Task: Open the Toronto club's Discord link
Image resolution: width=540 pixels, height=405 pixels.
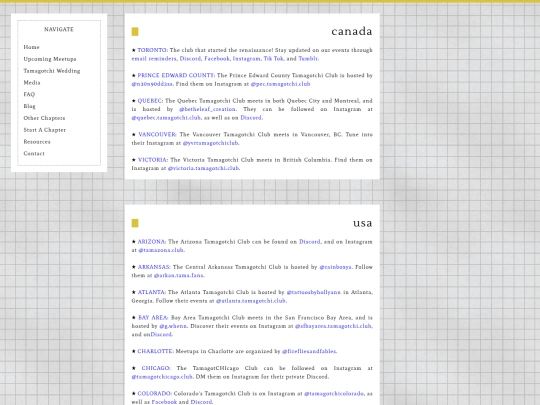Action: 190,59
